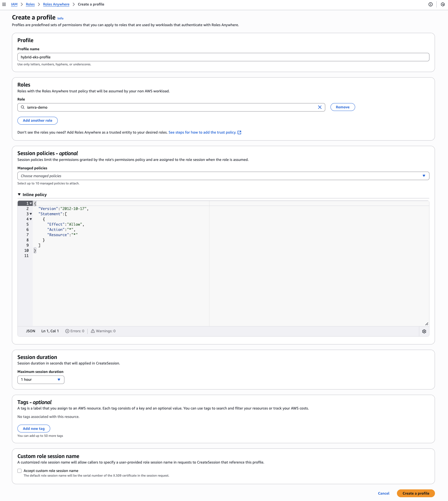Fold the Statement array on line 3
The image size is (448, 501).
coord(31,214)
